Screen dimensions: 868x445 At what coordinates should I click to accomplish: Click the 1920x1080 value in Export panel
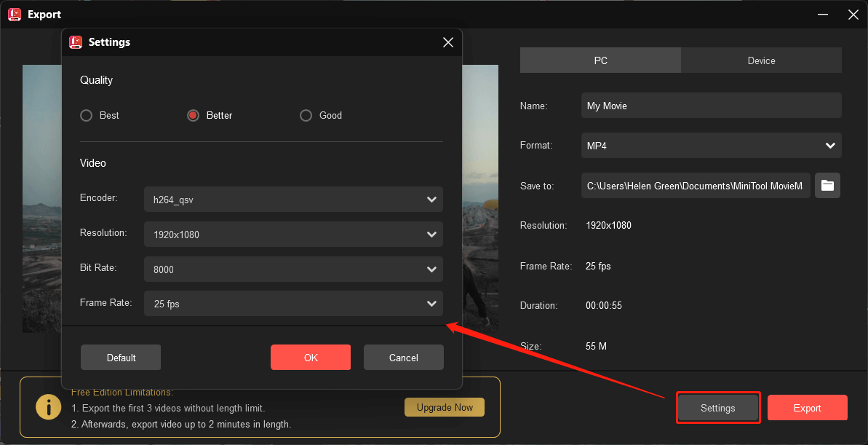point(608,226)
